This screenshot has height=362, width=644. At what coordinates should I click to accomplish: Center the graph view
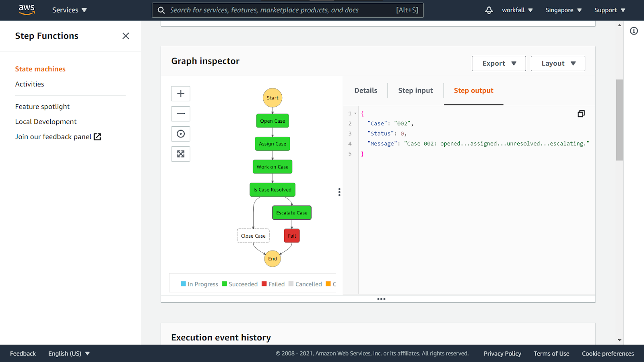tap(181, 134)
